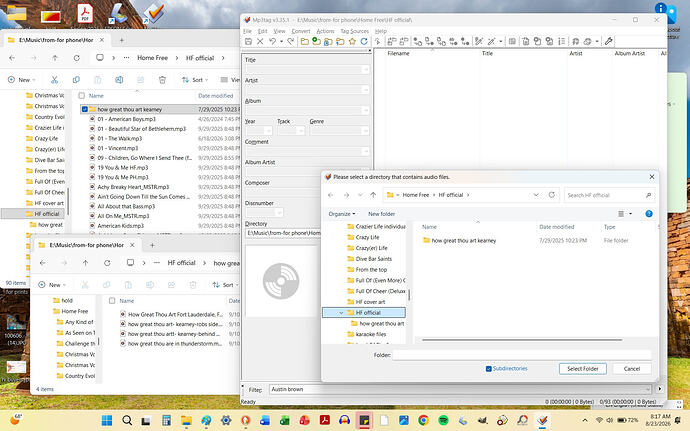Open Spotify from the taskbar

[443, 420]
